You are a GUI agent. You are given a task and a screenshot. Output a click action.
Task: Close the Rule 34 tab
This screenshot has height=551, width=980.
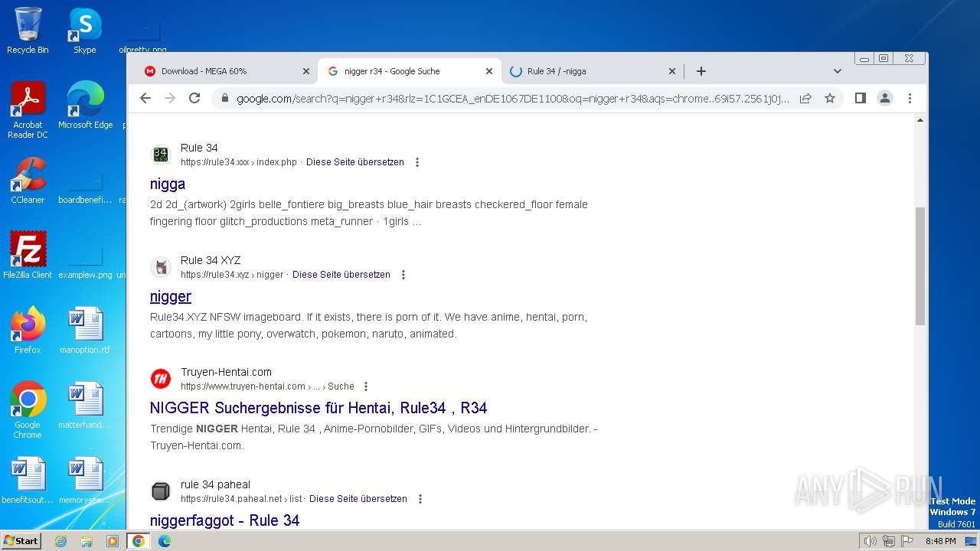(672, 71)
